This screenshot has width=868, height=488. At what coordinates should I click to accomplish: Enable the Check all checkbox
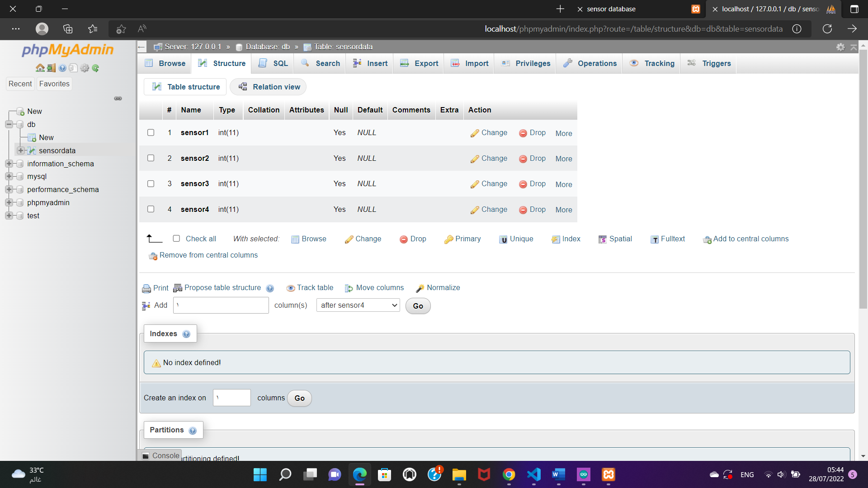(x=176, y=238)
